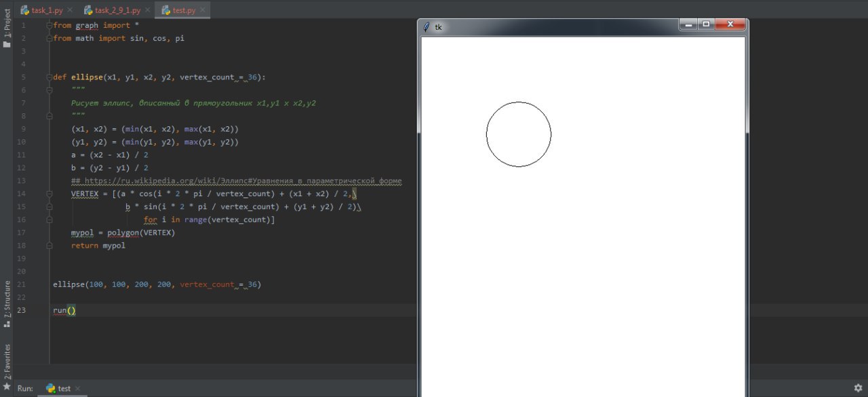Image resolution: width=868 pixels, height=397 pixels.
Task: Place cursor in 'from graph import *' line
Action: (x=96, y=25)
